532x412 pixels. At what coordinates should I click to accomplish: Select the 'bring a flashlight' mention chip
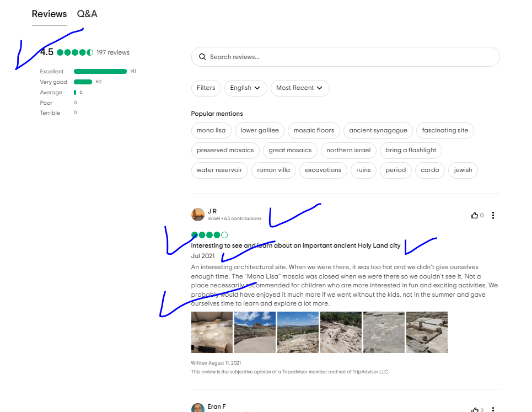411,151
